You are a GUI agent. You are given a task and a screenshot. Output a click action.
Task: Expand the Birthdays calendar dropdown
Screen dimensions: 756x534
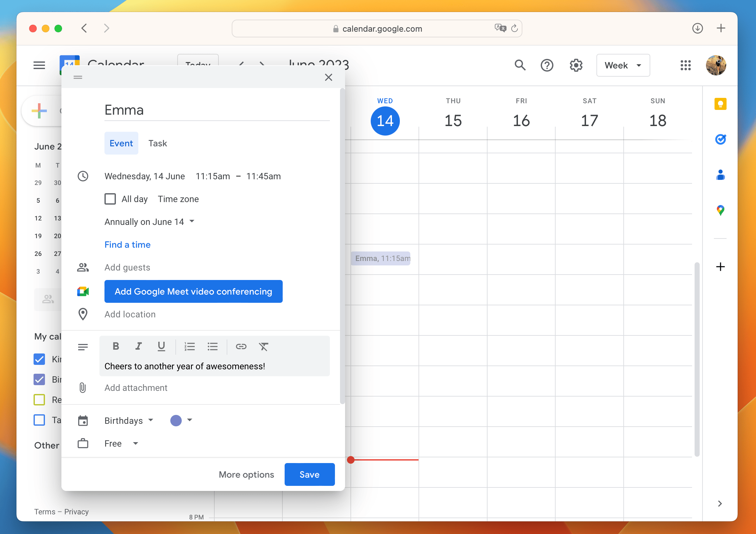(x=151, y=421)
